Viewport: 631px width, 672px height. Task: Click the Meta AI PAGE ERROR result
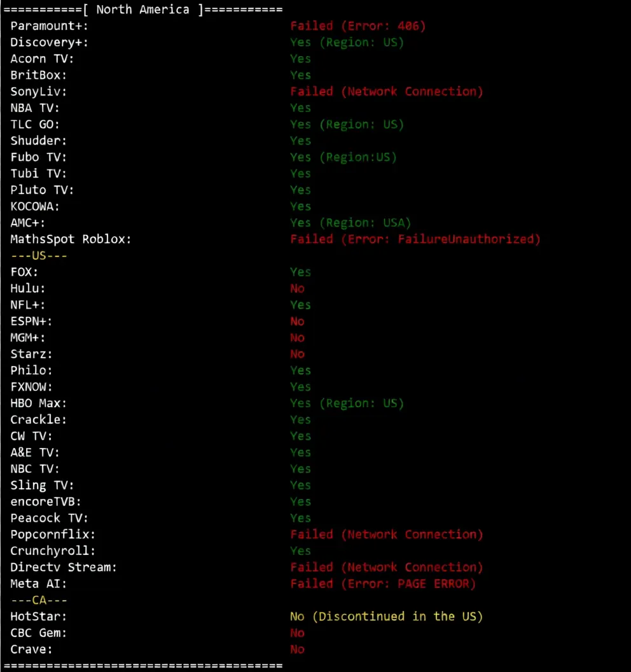pos(383,584)
